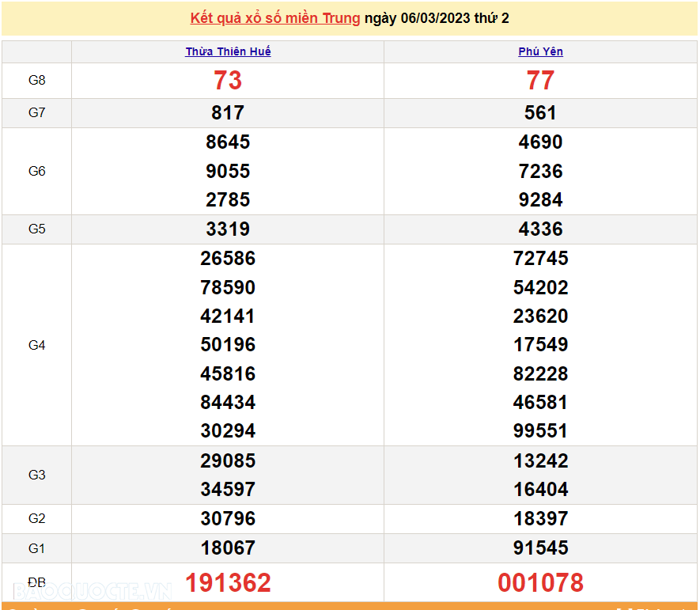Select the G7 prize label
700x610 pixels.
[36, 112]
